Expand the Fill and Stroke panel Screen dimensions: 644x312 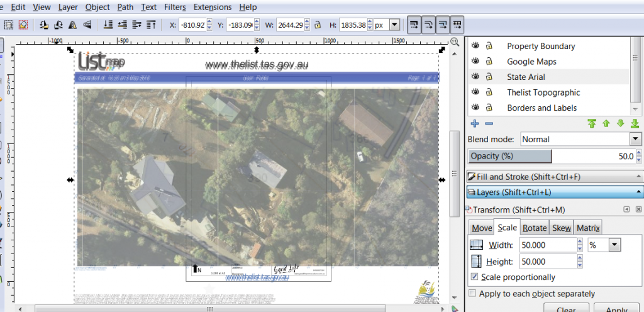[x=553, y=177]
